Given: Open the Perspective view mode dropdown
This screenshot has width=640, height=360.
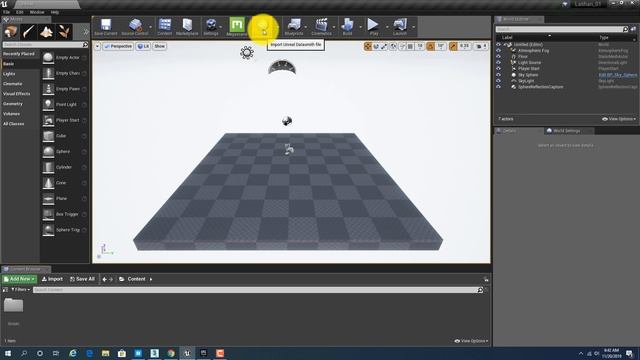Looking at the screenshot, I should [x=118, y=47].
